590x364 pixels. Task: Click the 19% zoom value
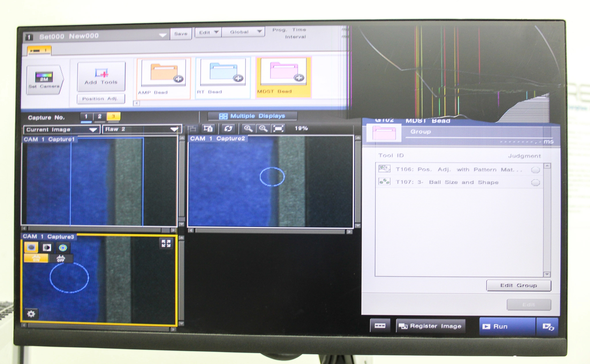[x=301, y=128]
